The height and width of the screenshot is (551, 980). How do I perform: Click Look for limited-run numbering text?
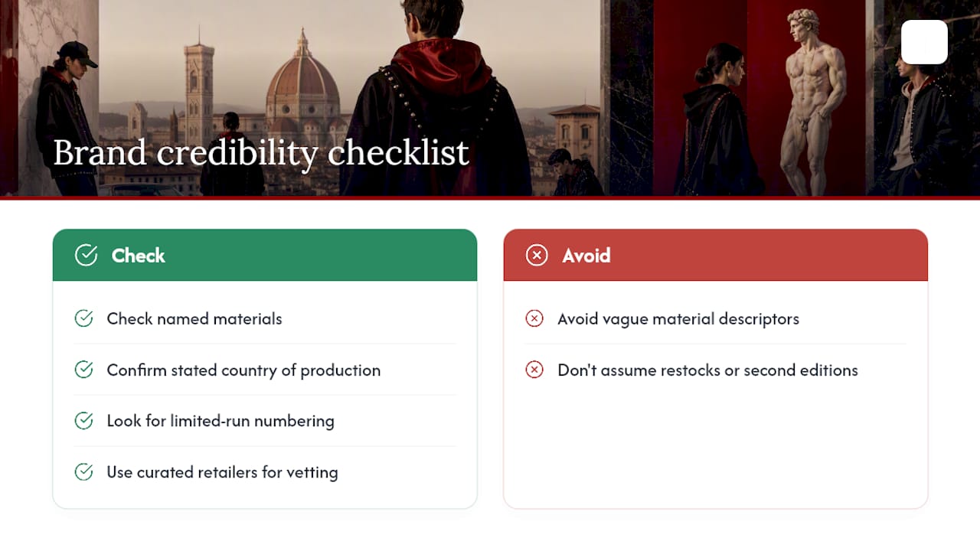[x=220, y=421]
